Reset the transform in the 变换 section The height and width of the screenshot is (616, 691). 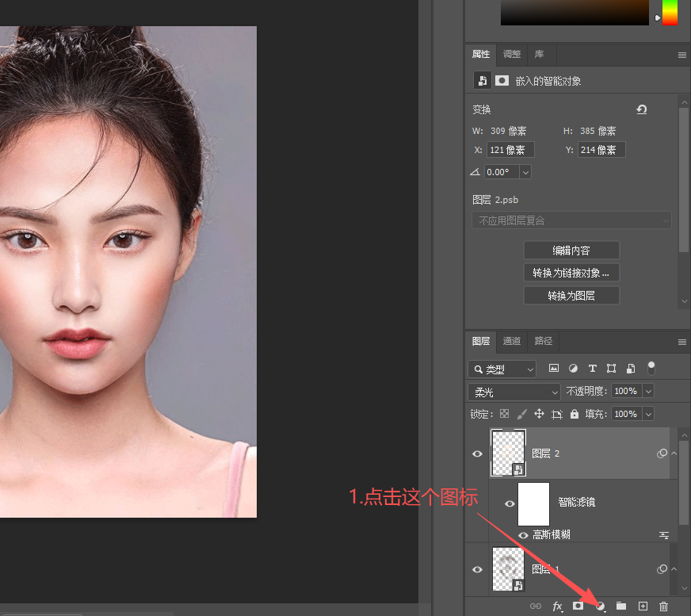pyautogui.click(x=642, y=109)
